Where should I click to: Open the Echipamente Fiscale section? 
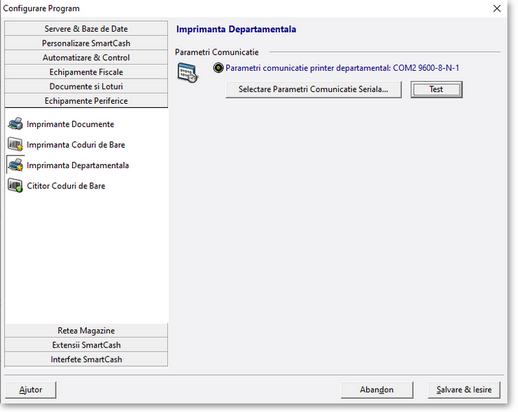[86, 72]
